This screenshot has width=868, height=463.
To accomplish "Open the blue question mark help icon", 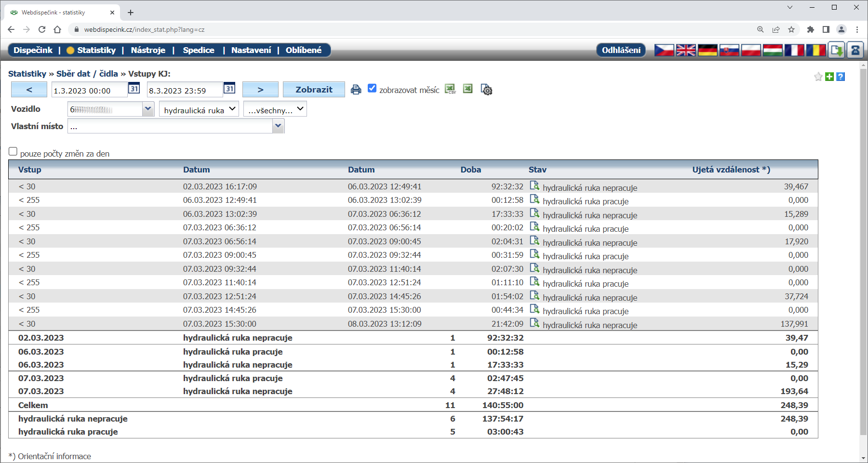I will (841, 77).
